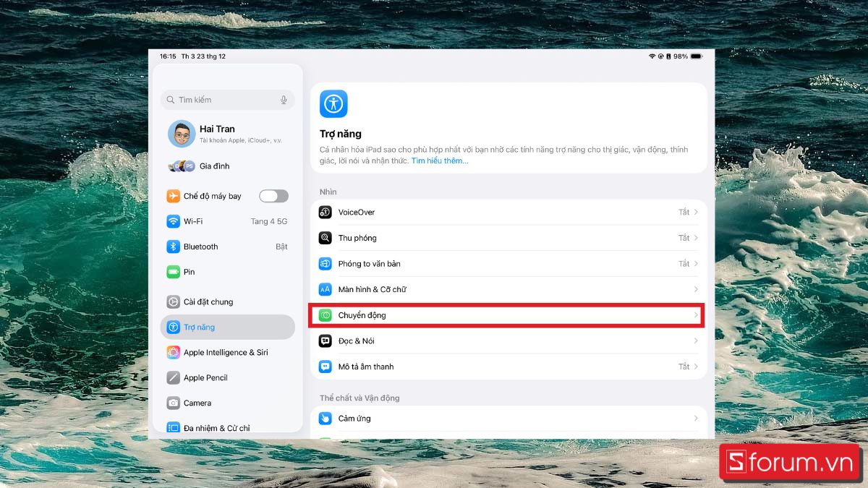Viewport: 868px width, 488px height.
Task: Select Apple Pencil in sidebar
Action: [228, 378]
